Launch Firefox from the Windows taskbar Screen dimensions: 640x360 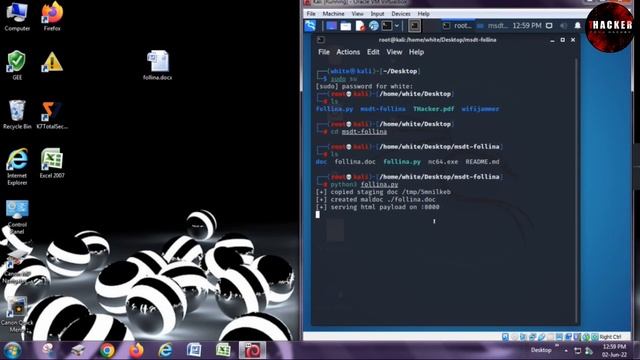(x=136, y=351)
